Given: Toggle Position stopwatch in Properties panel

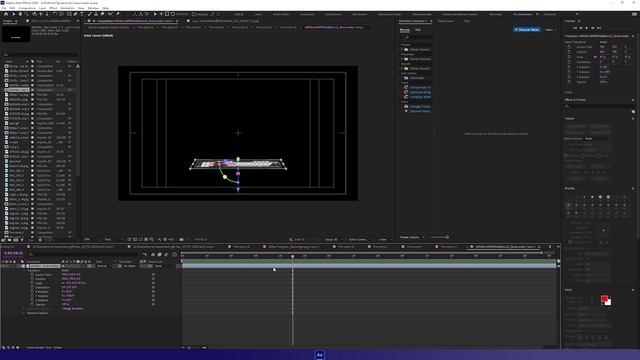Looking at the screenshot, I should [x=569, y=52].
